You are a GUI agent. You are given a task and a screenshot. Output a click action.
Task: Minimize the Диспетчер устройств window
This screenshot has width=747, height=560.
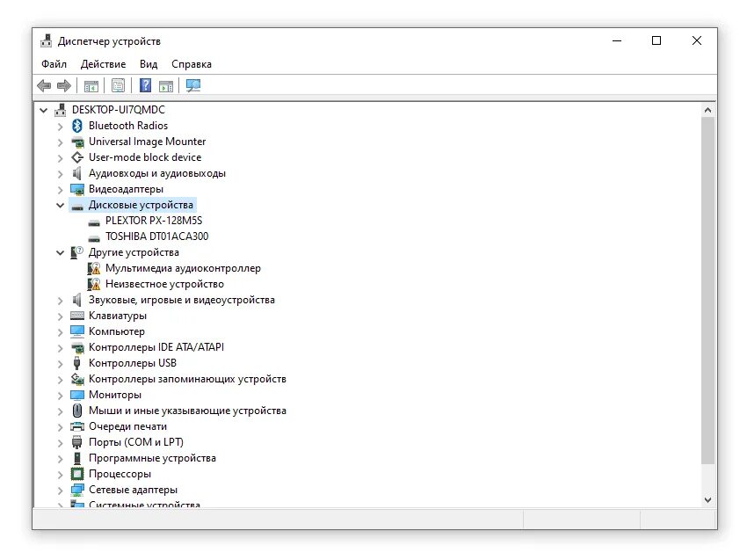(x=617, y=41)
